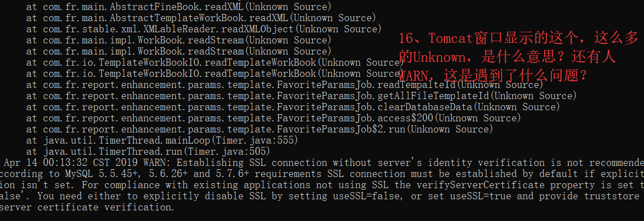Click the TimerThread.run(Timer.java:505) line
Viewport: 644px width, 221px height.
[148, 151]
